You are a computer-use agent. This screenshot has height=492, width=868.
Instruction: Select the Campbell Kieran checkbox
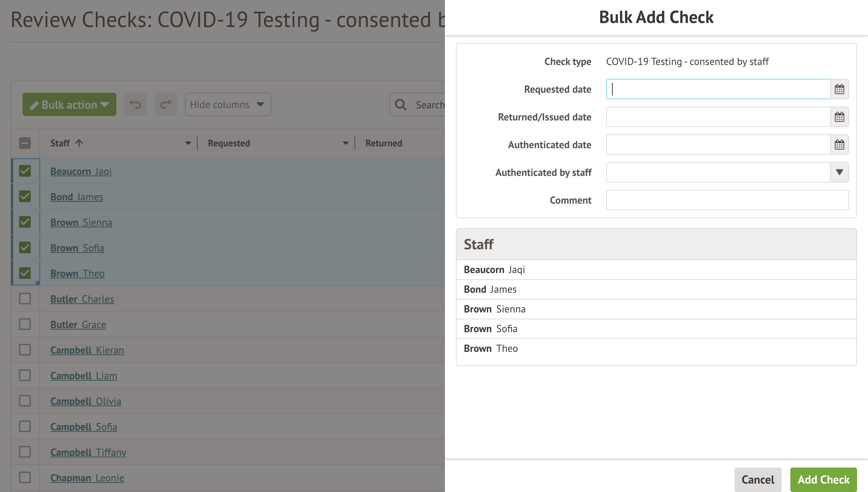tap(25, 350)
